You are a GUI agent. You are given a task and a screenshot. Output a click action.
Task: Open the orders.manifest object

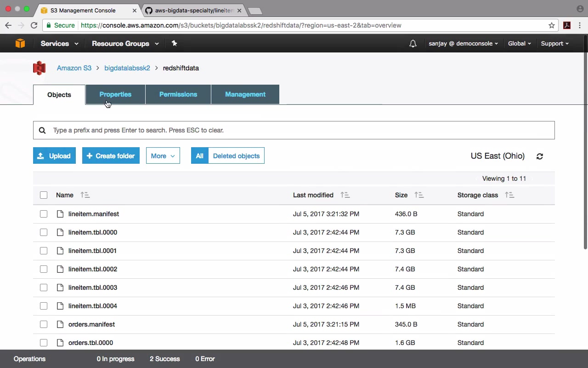pyautogui.click(x=91, y=324)
